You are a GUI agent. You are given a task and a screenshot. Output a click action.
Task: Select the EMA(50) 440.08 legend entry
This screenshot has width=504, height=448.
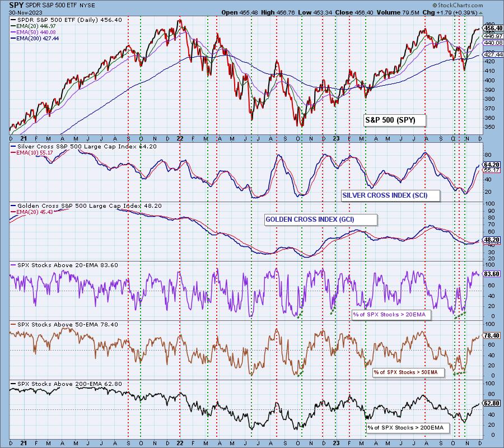33,32
